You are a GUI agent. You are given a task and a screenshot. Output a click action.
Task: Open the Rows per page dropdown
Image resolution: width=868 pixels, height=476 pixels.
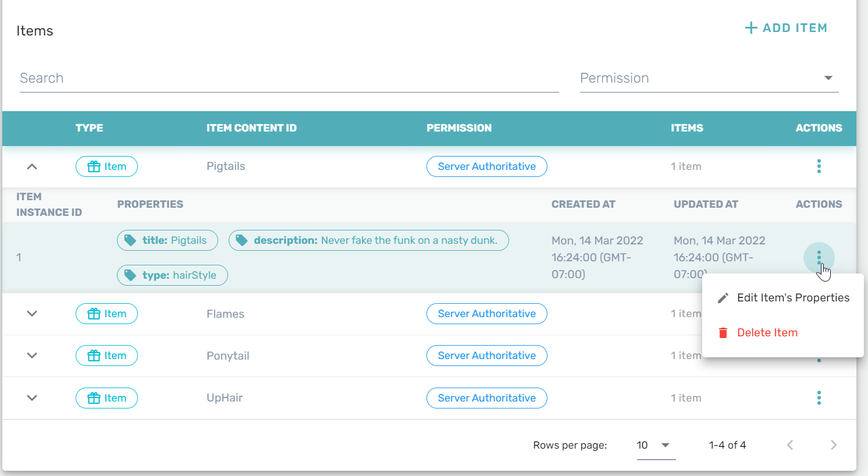(x=656, y=445)
